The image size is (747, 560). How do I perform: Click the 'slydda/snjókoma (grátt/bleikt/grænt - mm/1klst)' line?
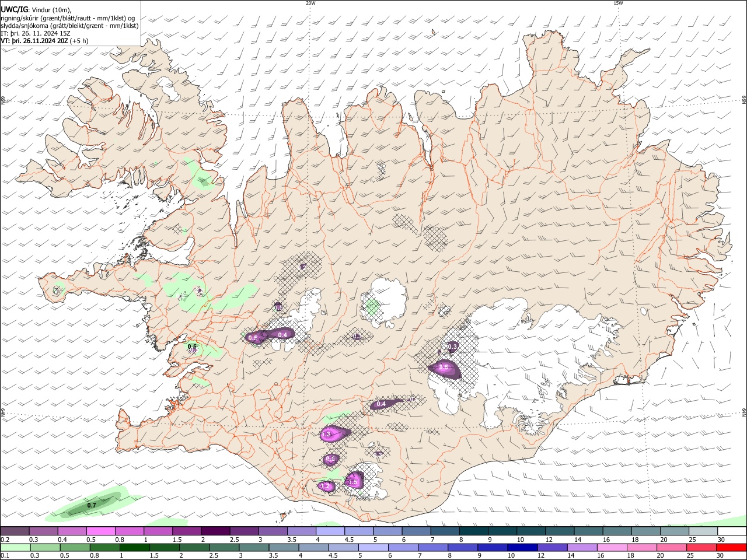point(69,26)
